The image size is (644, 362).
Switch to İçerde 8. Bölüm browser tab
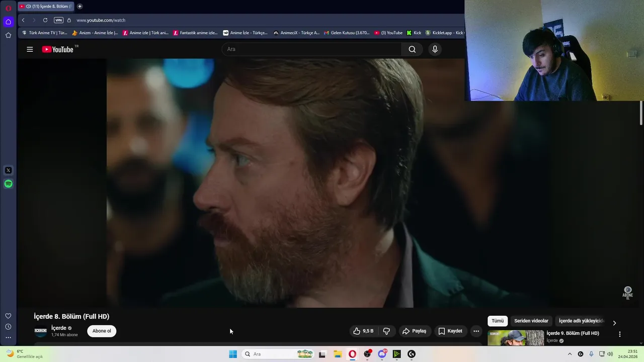pos(46,7)
